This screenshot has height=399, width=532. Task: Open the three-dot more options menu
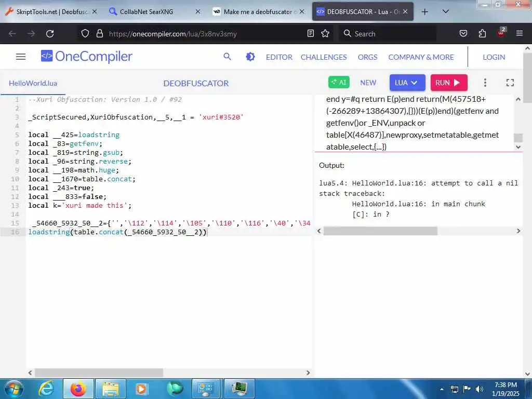[485, 83]
